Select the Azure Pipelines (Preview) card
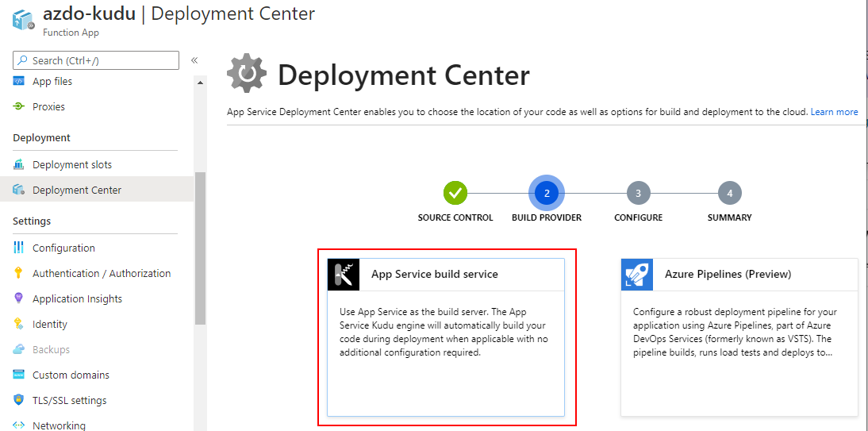The image size is (868, 431). 739,337
